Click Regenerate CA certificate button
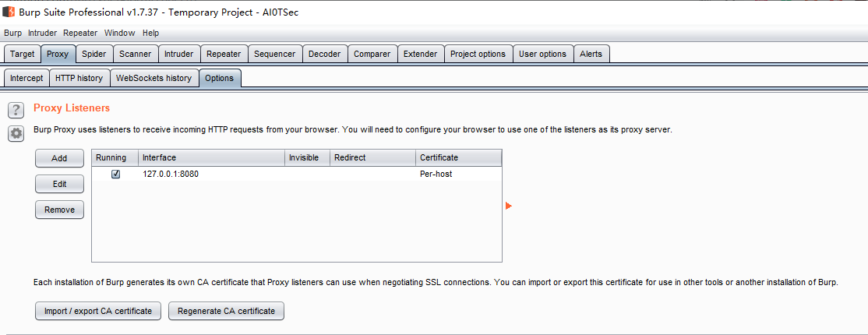868x335 pixels. click(227, 311)
